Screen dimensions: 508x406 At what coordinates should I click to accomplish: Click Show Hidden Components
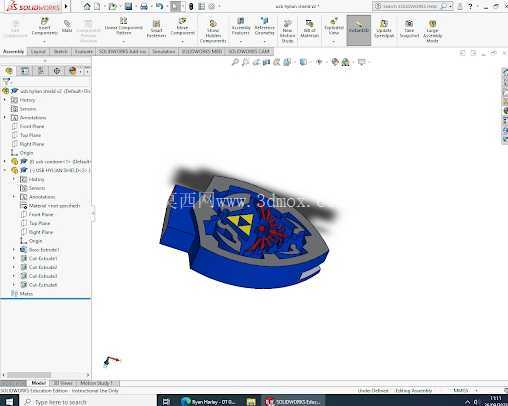point(213,31)
